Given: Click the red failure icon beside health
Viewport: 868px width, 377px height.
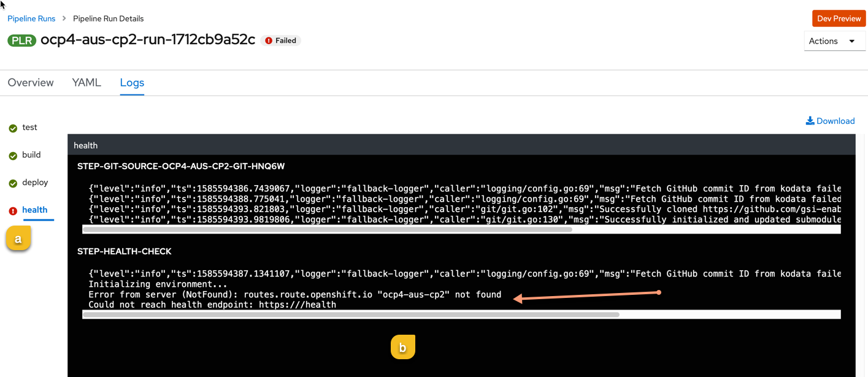Looking at the screenshot, I should pyautogui.click(x=13, y=210).
